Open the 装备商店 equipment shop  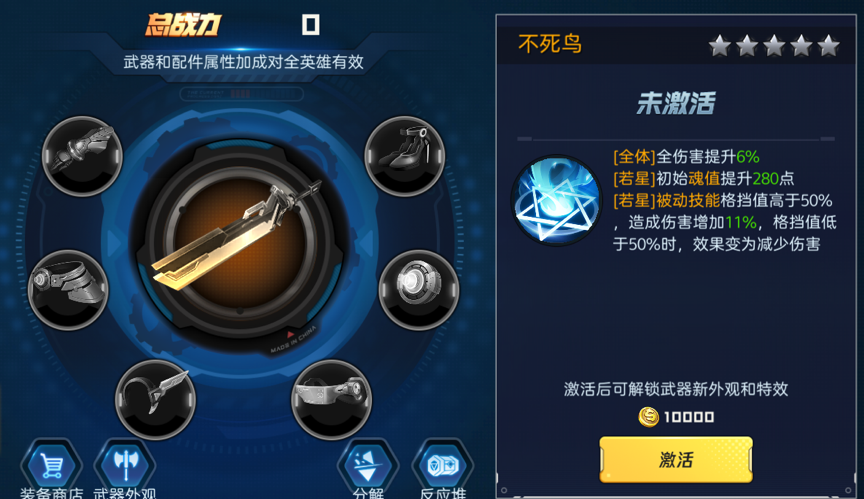pos(51,469)
